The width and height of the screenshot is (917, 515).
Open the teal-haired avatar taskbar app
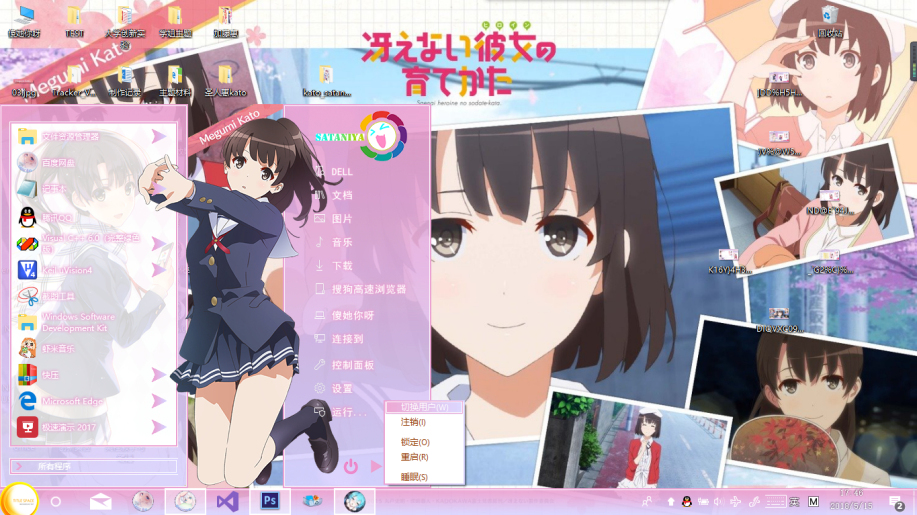coord(354,501)
